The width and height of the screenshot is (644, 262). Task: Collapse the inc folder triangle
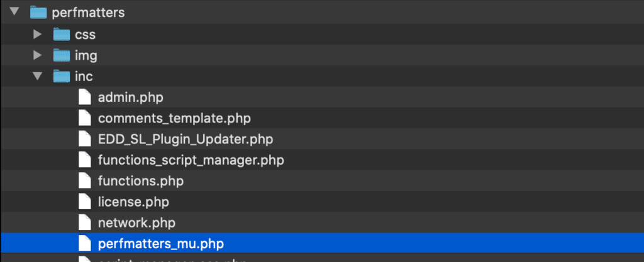coord(38,75)
